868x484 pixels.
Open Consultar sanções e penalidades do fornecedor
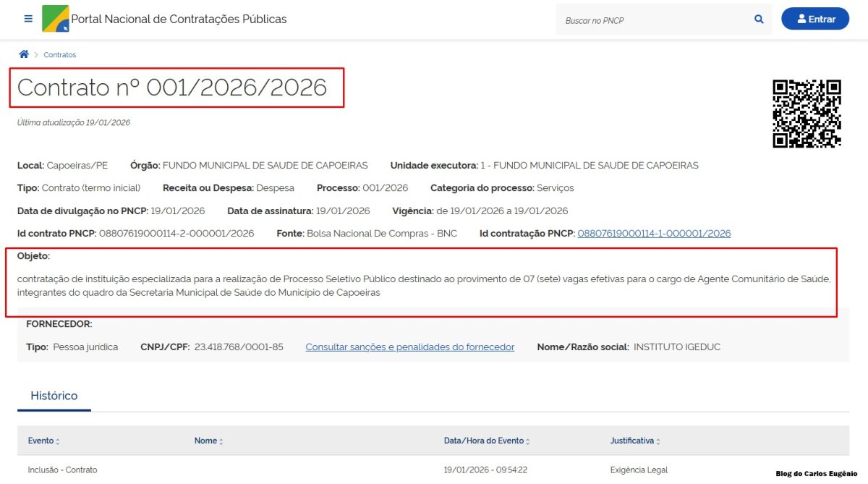coord(409,347)
